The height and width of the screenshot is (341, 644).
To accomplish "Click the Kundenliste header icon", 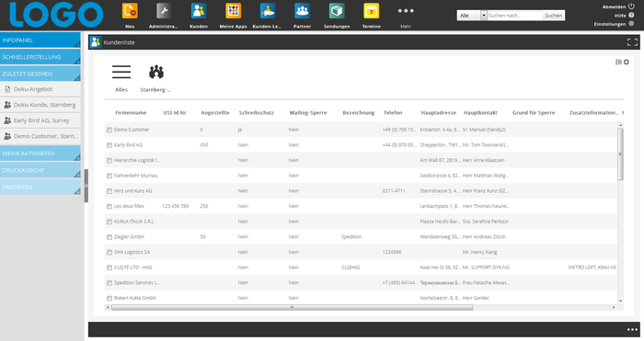I will click(x=96, y=42).
